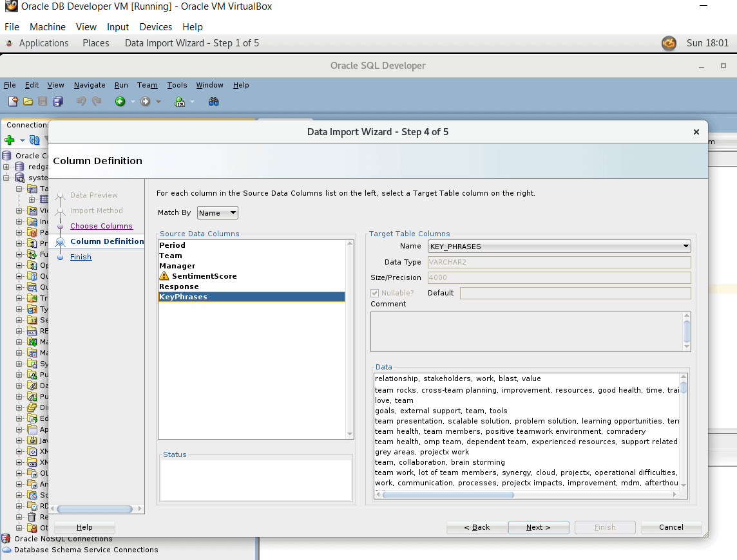Open SQL Developer Edit menu
The image size is (737, 560).
click(32, 85)
